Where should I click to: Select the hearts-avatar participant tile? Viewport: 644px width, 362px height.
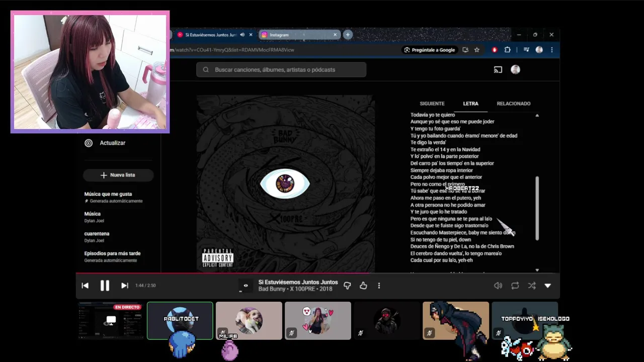point(318,320)
